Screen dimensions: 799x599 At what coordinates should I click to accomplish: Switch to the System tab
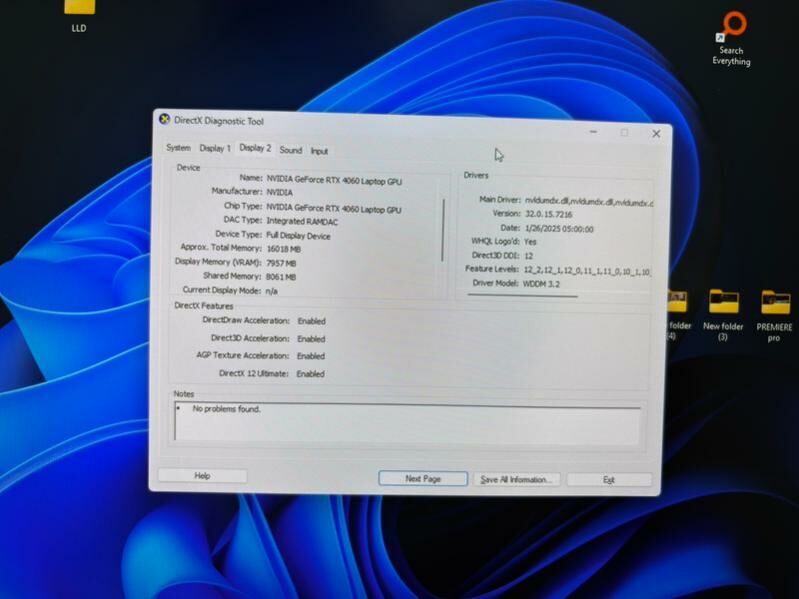tap(178, 148)
